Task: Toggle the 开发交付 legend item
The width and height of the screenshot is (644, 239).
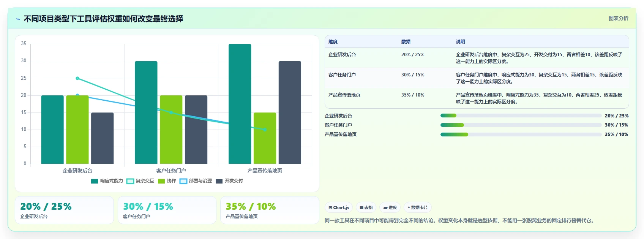Action: 229,181
